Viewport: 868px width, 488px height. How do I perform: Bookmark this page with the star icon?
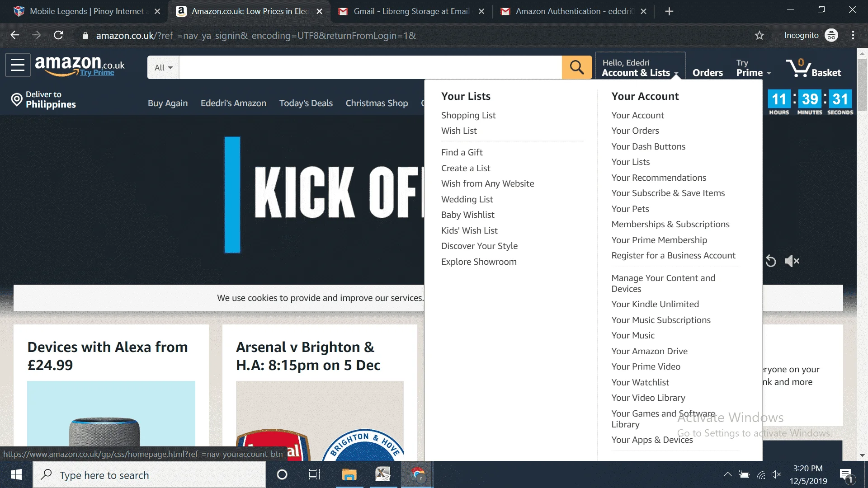(759, 35)
